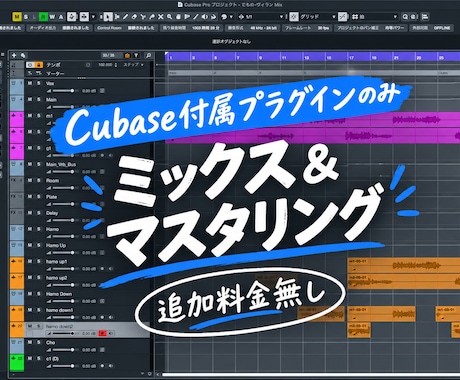
Task: Mute the Vox track
Action: pyautogui.click(x=30, y=83)
